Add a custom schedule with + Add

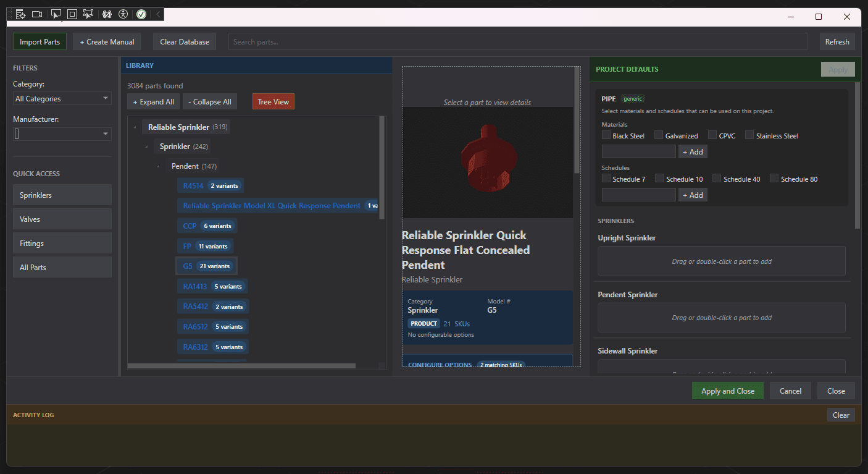(x=693, y=195)
